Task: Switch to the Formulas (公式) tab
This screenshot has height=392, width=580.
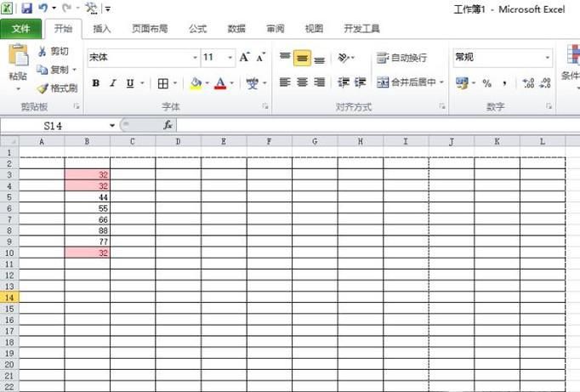Action: [197, 28]
